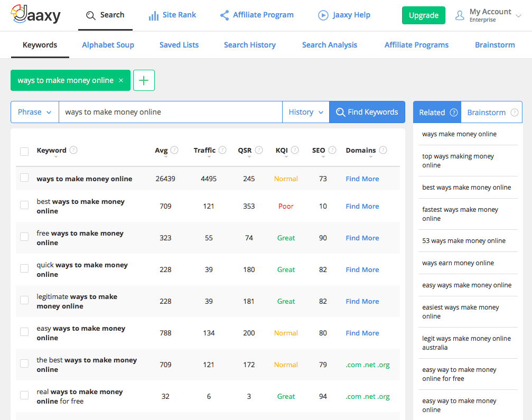Click the help icon next to Traffic column
This screenshot has width=532, height=420.
(222, 150)
